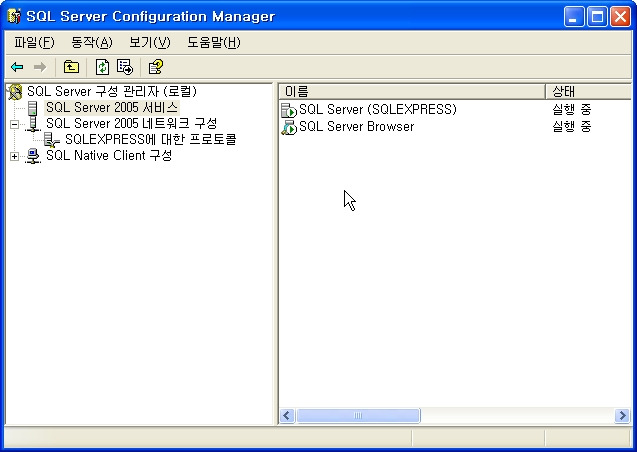Click the 이름 column header
The image size is (637, 452).
pyautogui.click(x=412, y=91)
